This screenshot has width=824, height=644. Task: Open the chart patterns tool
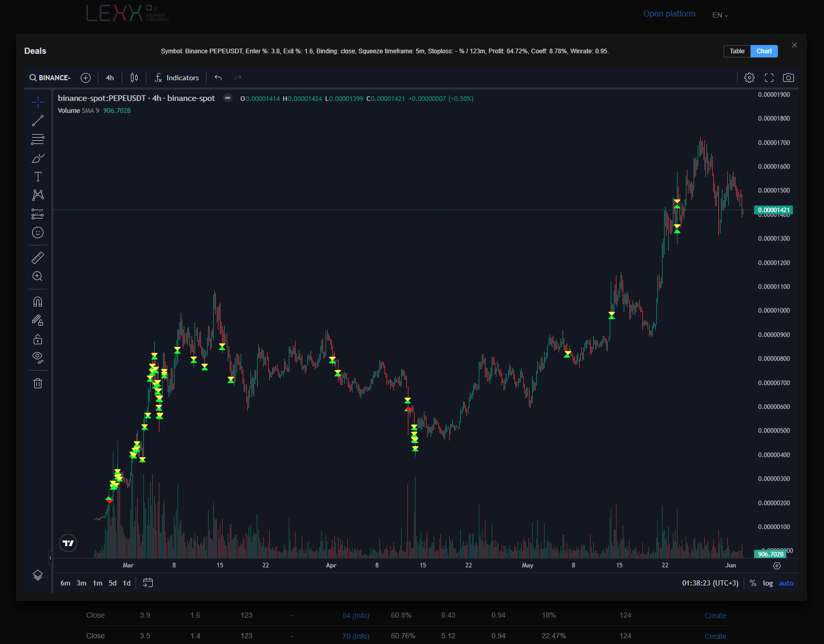click(38, 195)
